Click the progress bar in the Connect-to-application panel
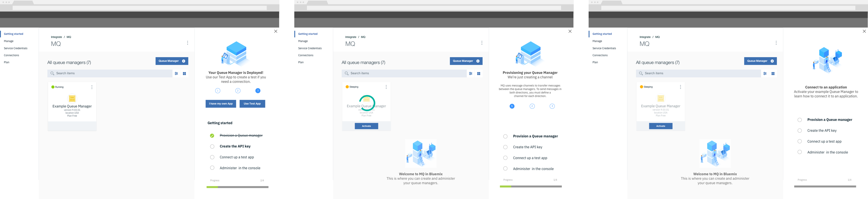Viewport: 868px width, 199px height. 825,186
